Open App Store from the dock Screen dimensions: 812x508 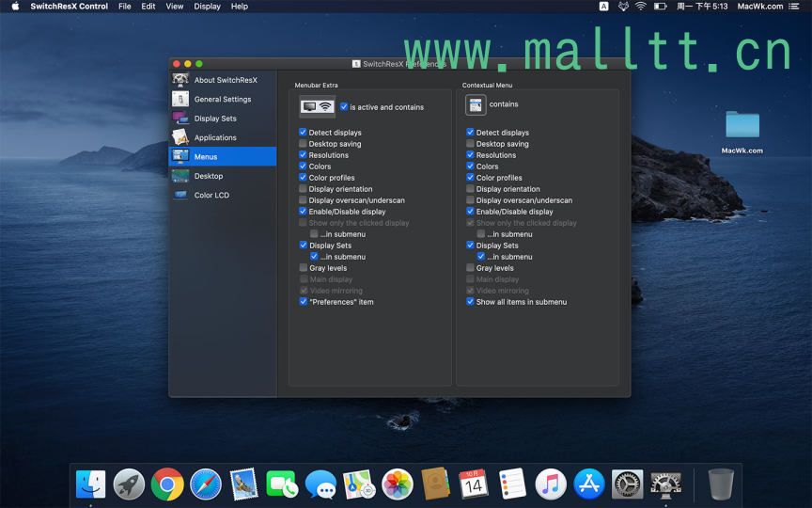[589, 484]
